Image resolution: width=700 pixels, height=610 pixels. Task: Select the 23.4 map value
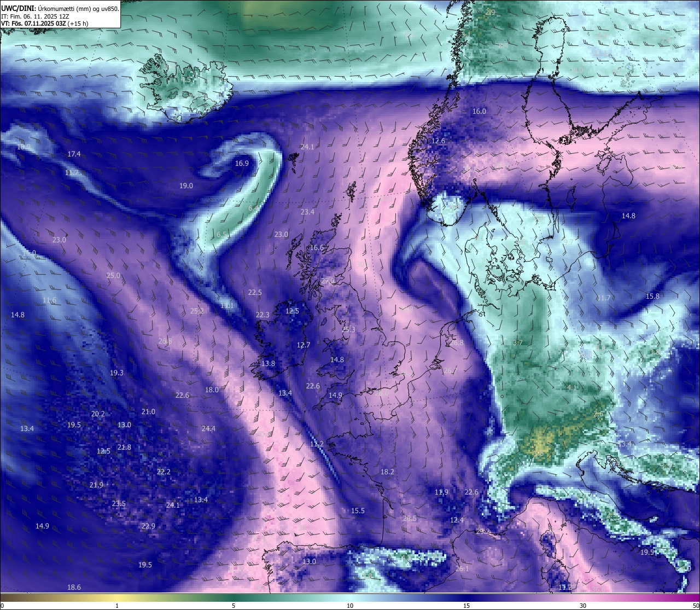pos(307,212)
